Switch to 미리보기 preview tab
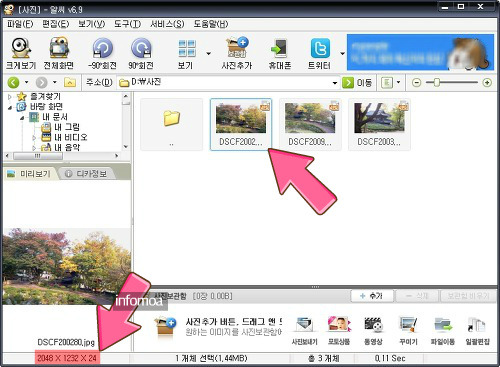The image size is (500, 367). click(x=29, y=174)
